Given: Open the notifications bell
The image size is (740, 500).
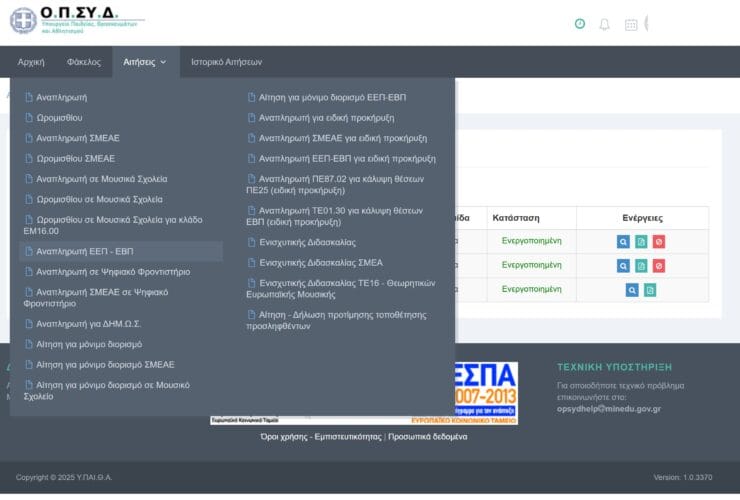Looking at the screenshot, I should click(604, 24).
